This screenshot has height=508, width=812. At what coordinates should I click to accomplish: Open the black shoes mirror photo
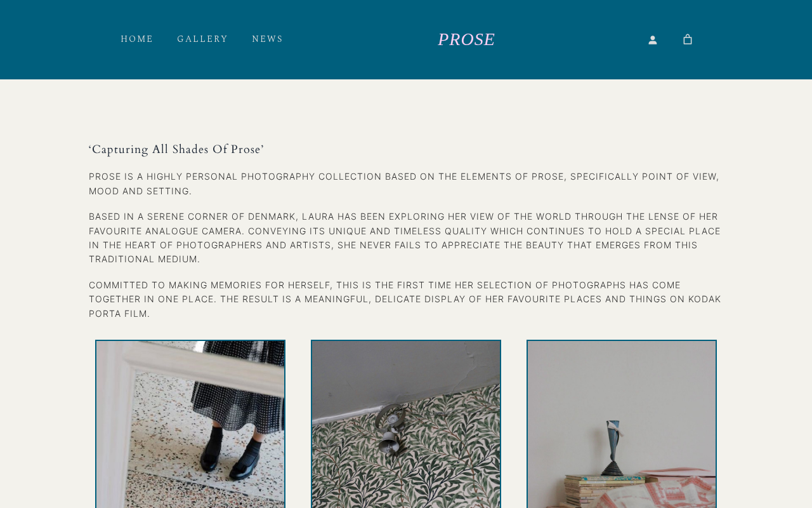point(190,424)
